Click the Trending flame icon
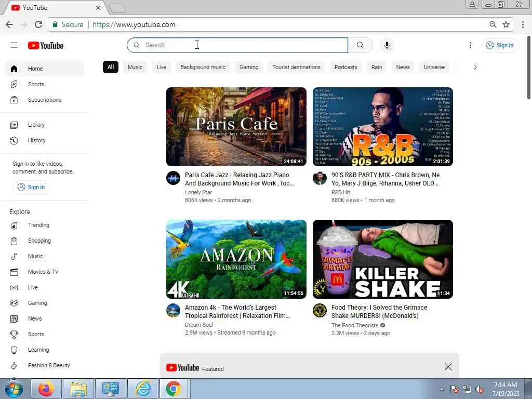Viewport: 532px width, 399px height. (14, 225)
